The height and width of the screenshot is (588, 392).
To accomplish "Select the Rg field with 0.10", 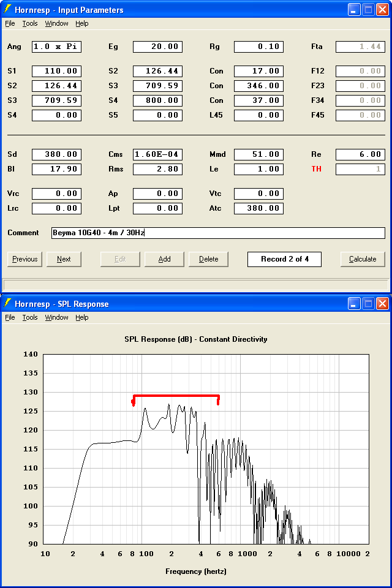I will point(259,47).
